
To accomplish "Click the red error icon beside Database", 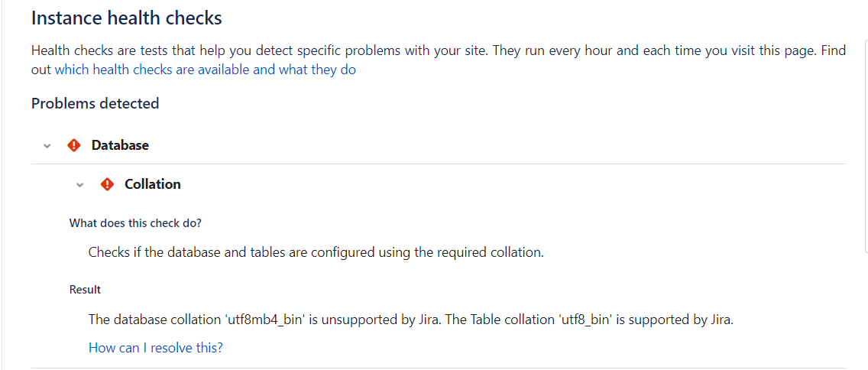I will click(x=73, y=145).
